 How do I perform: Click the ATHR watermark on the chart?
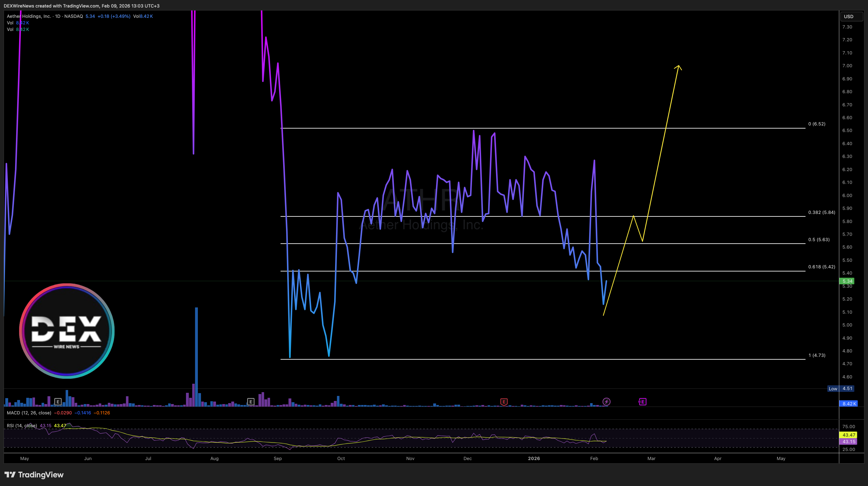(x=421, y=200)
